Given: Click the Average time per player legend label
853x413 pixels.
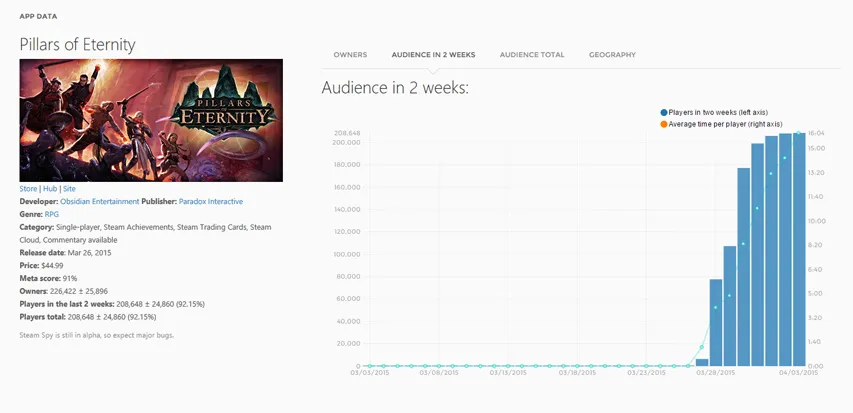Looking at the screenshot, I should pos(725,125).
